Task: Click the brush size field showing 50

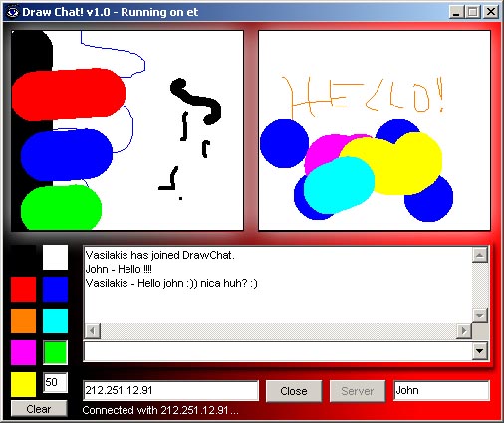Action: (x=55, y=382)
